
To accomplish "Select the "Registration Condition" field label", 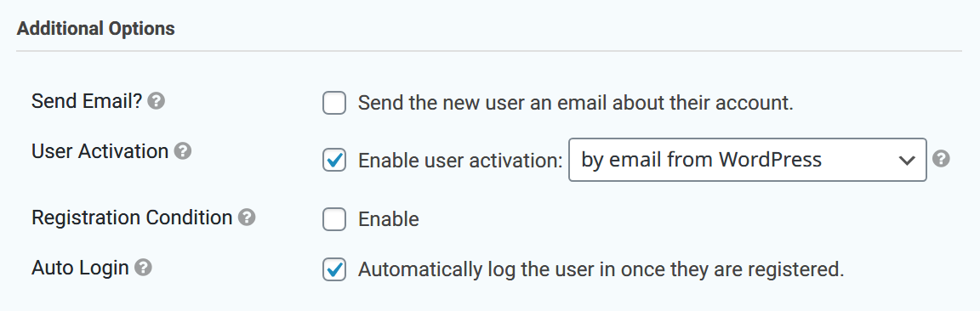I will click(x=132, y=218).
